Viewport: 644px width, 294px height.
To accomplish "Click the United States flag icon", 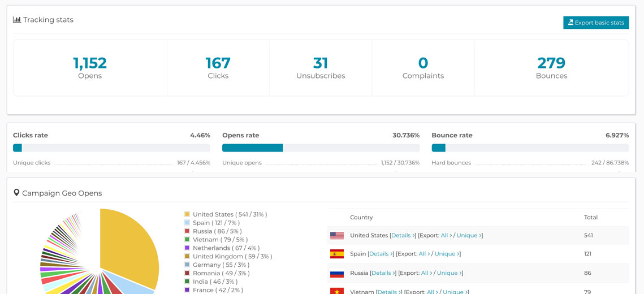I will (x=337, y=235).
